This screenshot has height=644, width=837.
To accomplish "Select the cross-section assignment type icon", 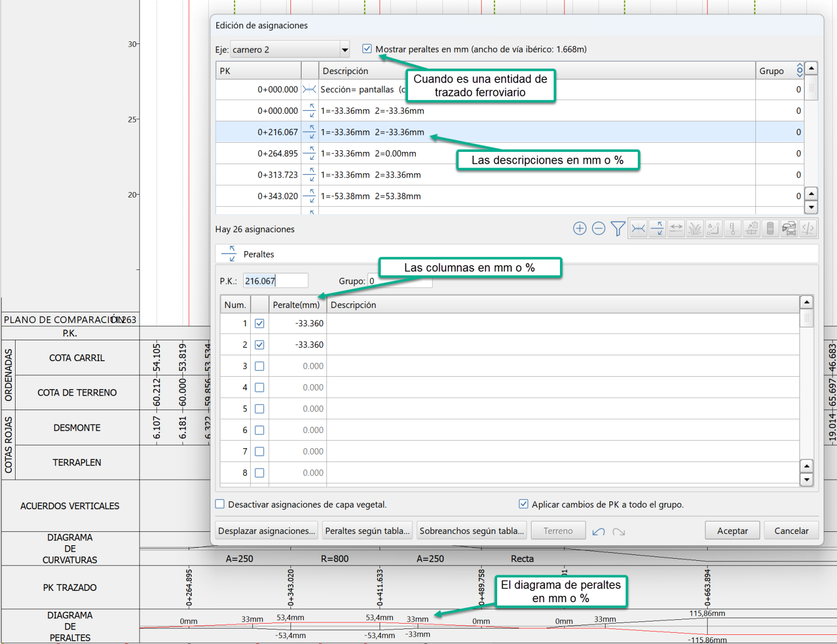I will coord(638,229).
